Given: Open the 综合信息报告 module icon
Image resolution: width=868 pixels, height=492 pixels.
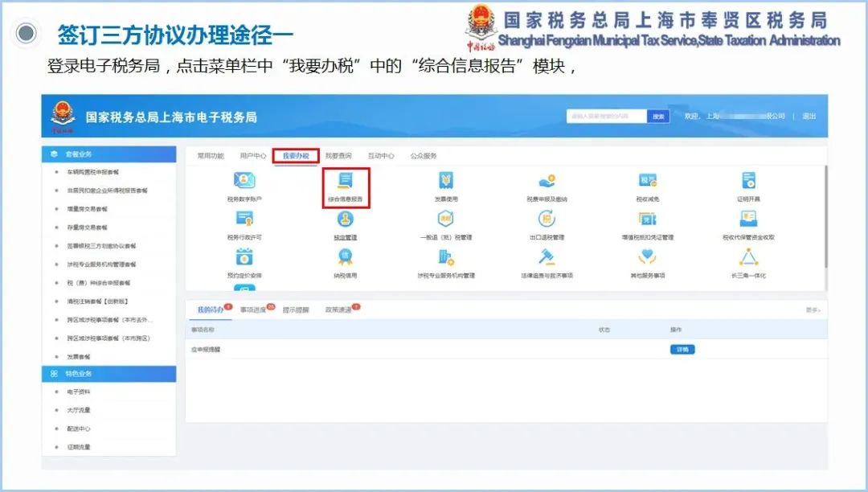Looking at the screenshot, I should (x=346, y=181).
